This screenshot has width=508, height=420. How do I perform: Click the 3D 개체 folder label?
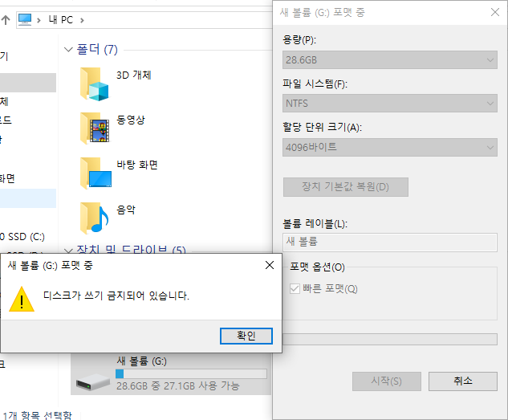pos(134,75)
